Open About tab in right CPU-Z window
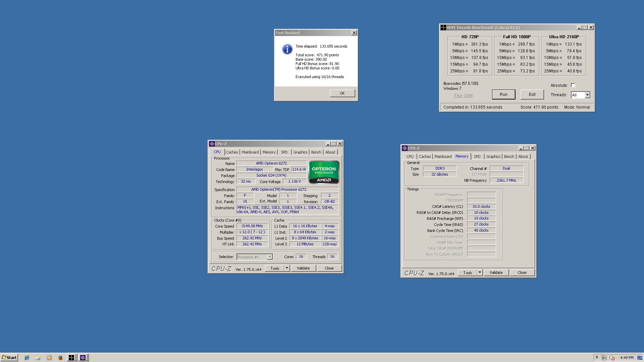 (523, 157)
